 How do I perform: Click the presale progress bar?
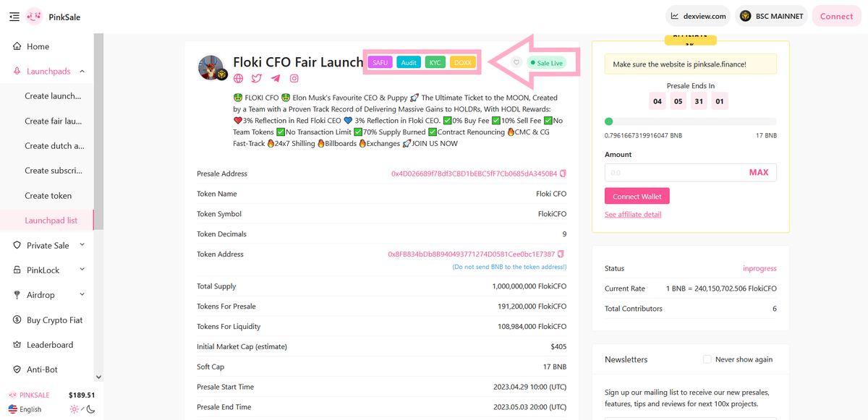(691, 121)
